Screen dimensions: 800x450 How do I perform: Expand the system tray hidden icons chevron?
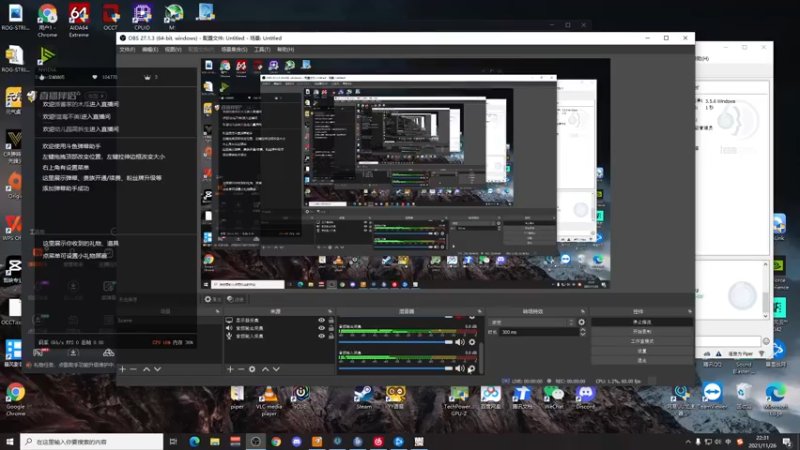coord(688,442)
